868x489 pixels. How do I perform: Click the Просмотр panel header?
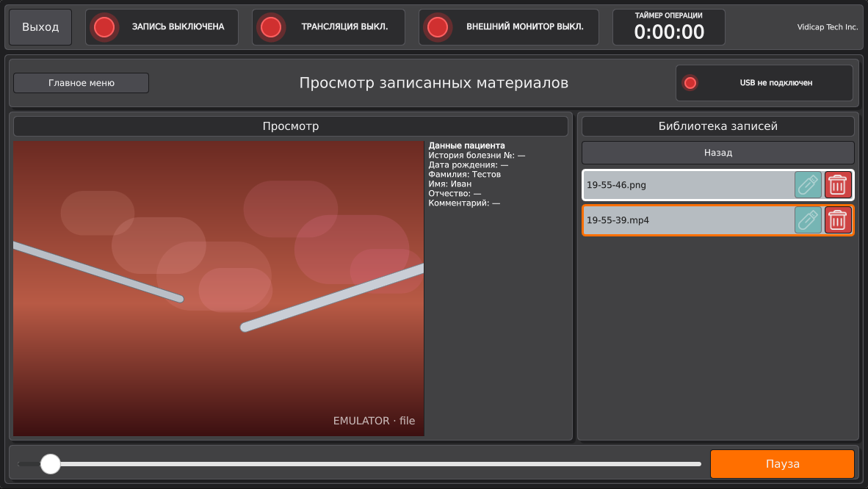291,126
